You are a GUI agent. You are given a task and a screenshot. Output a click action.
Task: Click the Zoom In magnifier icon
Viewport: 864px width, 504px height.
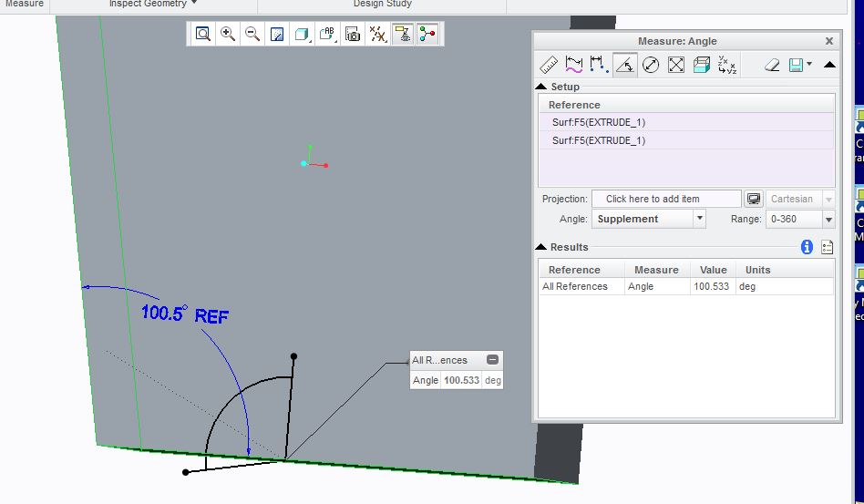click(228, 34)
